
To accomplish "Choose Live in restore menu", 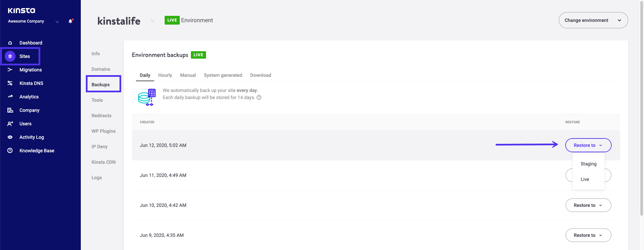I will point(585,179).
